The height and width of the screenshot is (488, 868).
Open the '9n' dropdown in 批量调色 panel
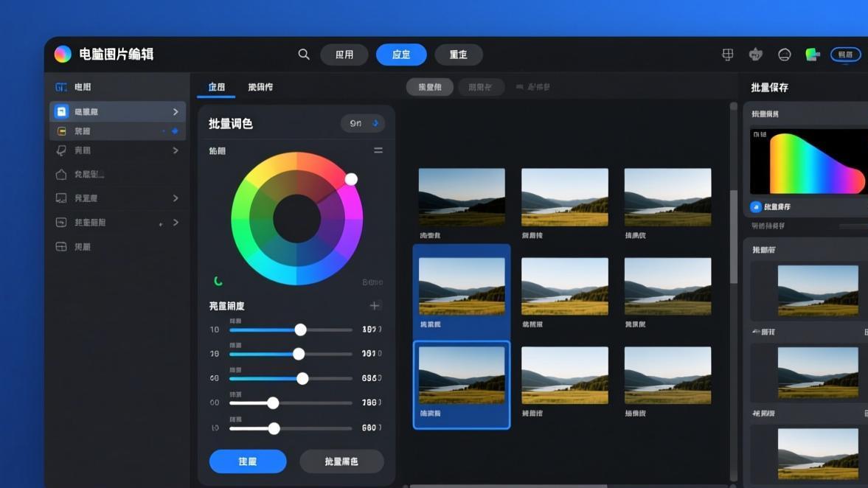click(x=363, y=123)
